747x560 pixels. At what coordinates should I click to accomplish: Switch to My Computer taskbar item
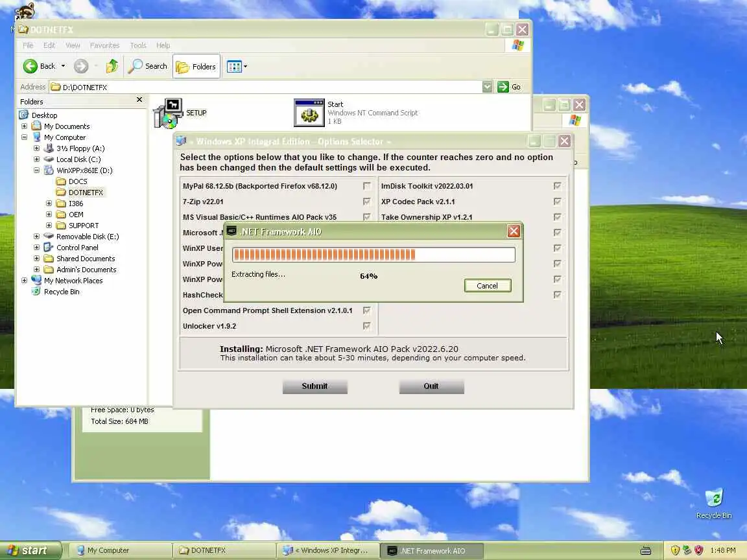(x=121, y=550)
